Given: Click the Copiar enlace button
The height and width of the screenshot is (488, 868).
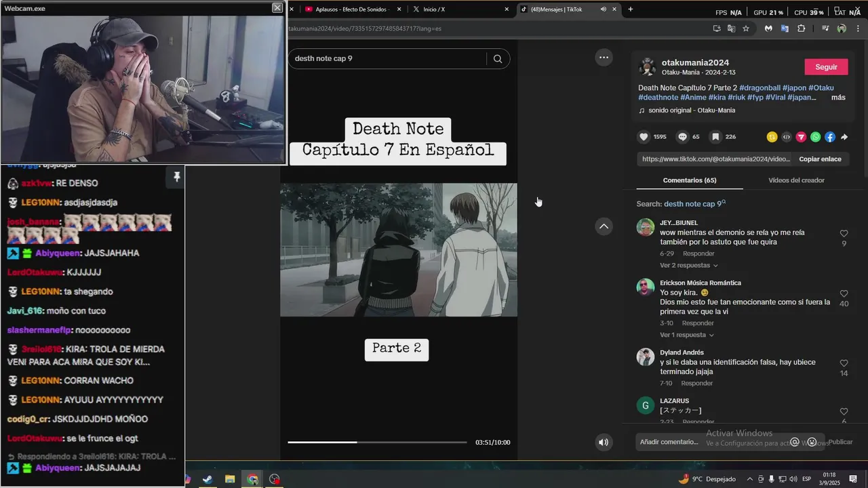Looking at the screenshot, I should (820, 159).
